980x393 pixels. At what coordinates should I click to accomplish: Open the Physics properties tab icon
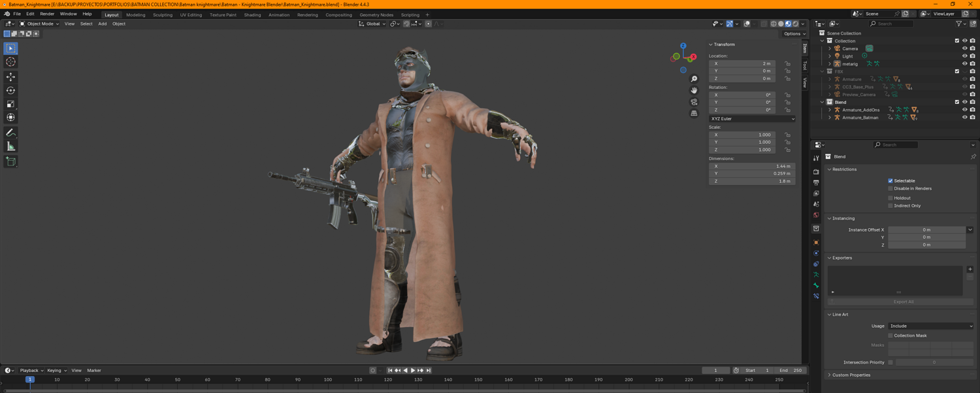[816, 253]
